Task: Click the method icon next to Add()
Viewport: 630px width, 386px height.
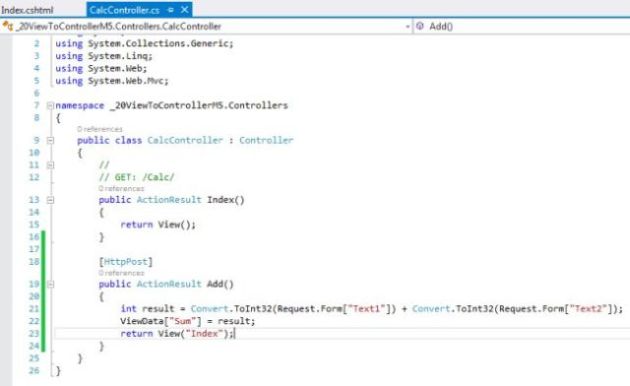Action: [420, 26]
